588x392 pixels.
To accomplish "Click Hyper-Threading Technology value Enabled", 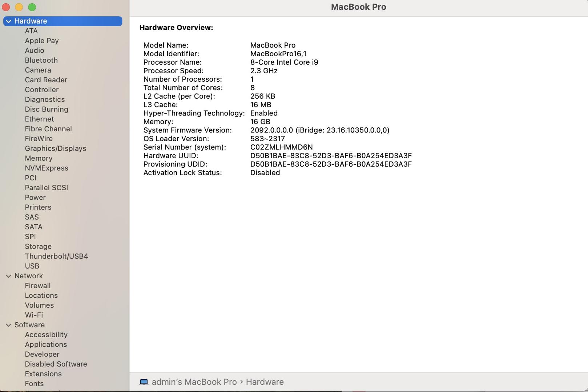I will tap(264, 113).
